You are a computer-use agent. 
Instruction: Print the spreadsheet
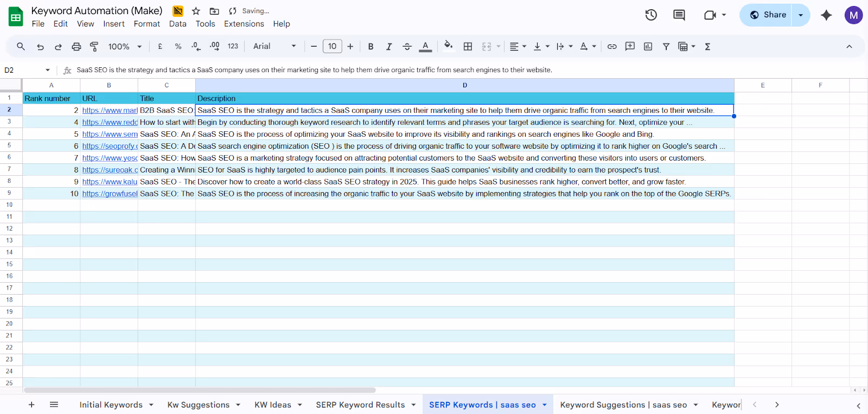76,47
